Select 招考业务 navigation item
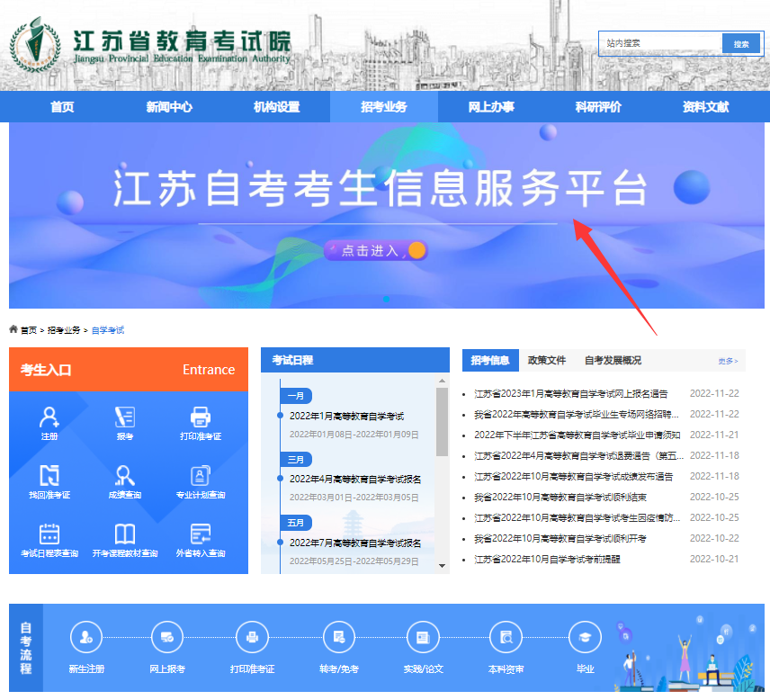The image size is (770, 700). 384,106
